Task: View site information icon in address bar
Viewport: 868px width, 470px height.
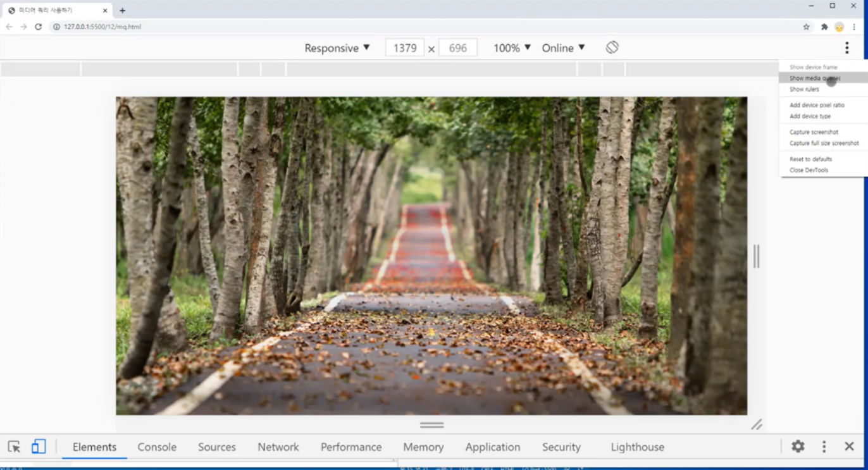Action: pos(56,27)
